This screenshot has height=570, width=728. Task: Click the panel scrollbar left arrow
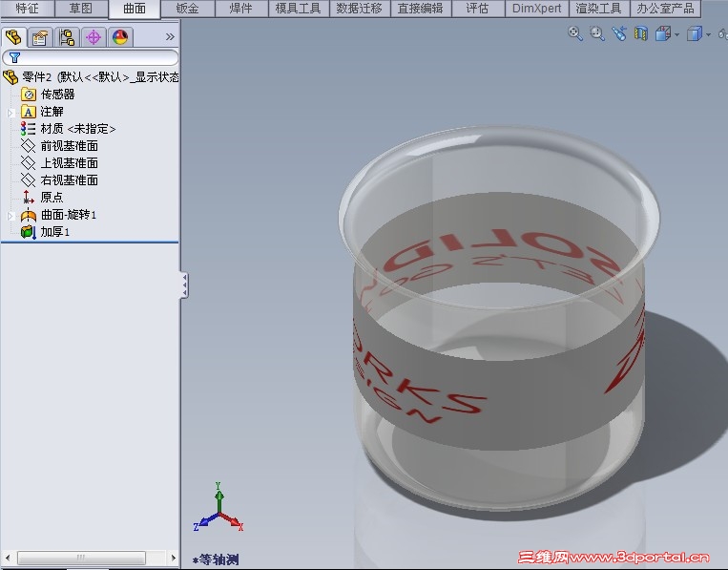click(8, 558)
